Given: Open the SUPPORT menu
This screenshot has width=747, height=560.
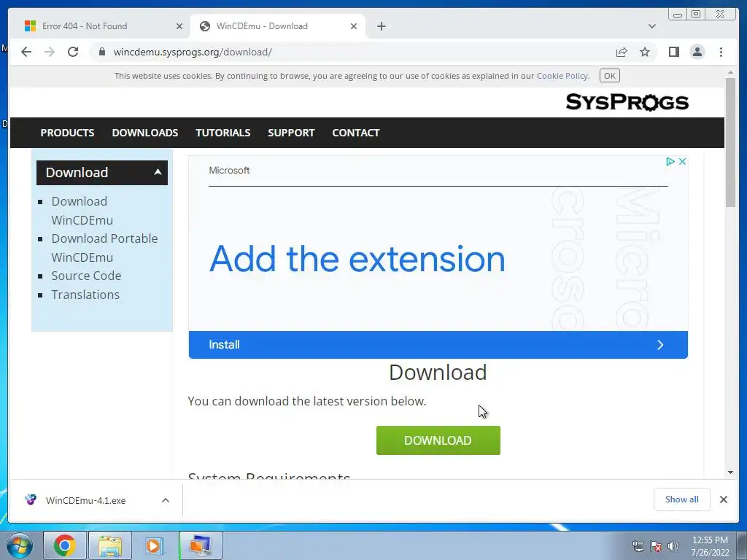Looking at the screenshot, I should point(291,133).
